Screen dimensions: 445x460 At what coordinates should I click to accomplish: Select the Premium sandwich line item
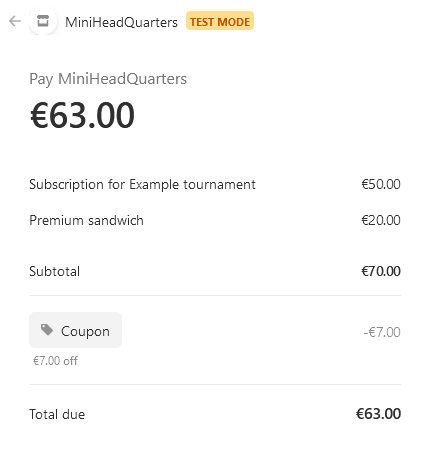86,220
